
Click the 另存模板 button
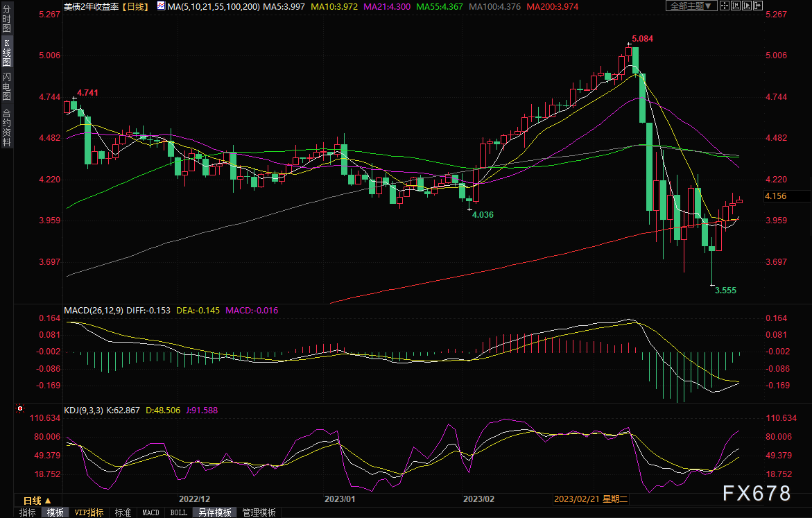(214, 512)
